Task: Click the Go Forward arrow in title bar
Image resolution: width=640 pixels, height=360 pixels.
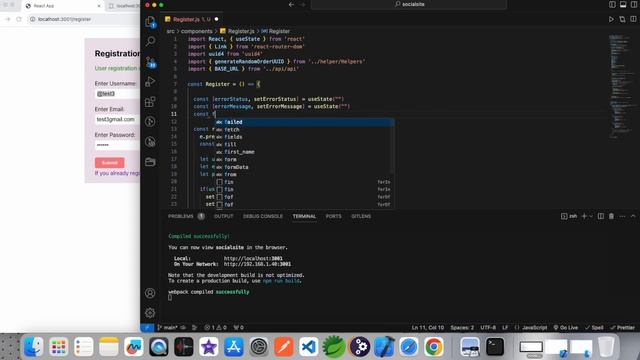Action: click(x=302, y=4)
